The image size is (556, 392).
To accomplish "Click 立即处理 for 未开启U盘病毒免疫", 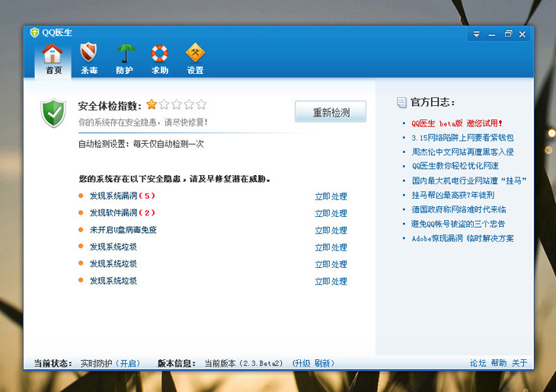I will tap(331, 231).
